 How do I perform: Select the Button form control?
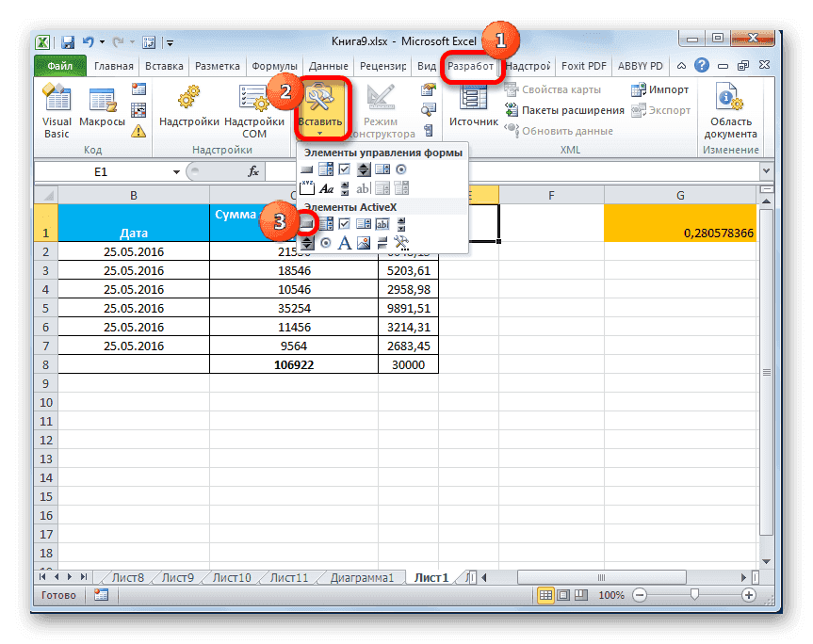pyautogui.click(x=305, y=168)
